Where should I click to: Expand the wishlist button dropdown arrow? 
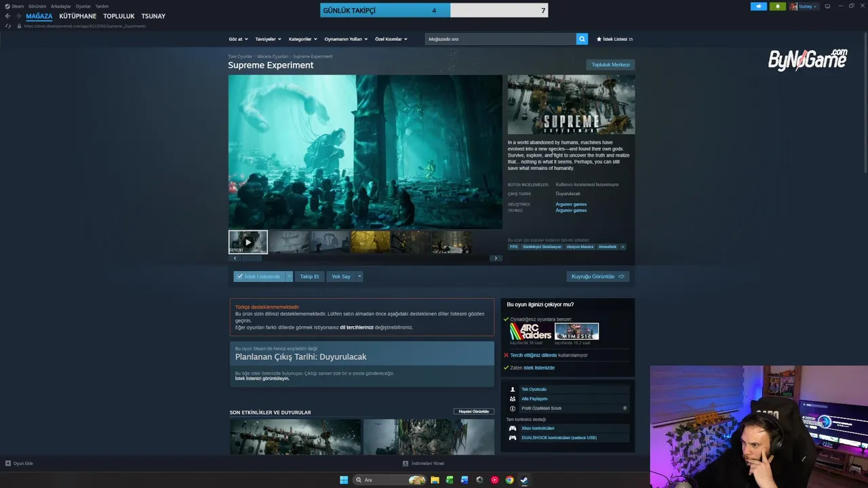pyautogui.click(x=290, y=277)
